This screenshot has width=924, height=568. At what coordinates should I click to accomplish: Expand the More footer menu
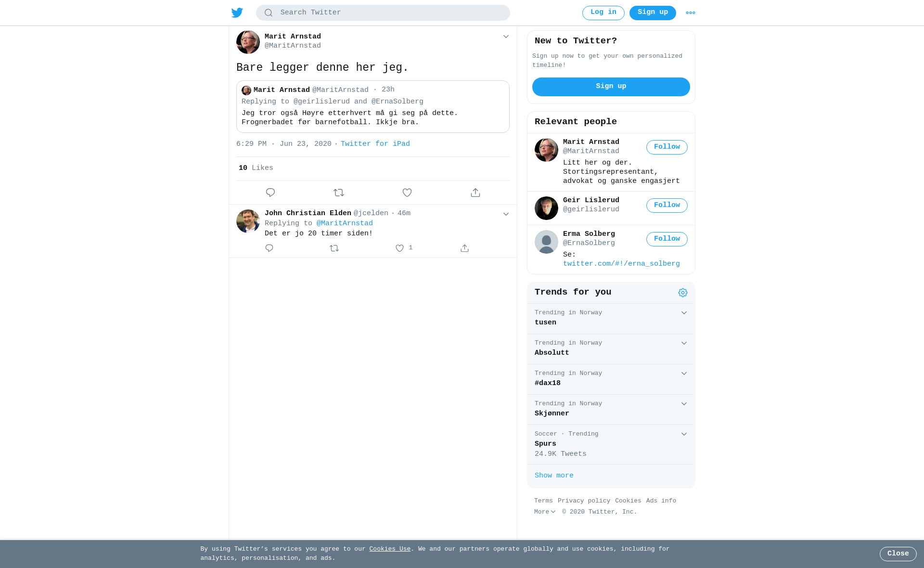pyautogui.click(x=545, y=512)
